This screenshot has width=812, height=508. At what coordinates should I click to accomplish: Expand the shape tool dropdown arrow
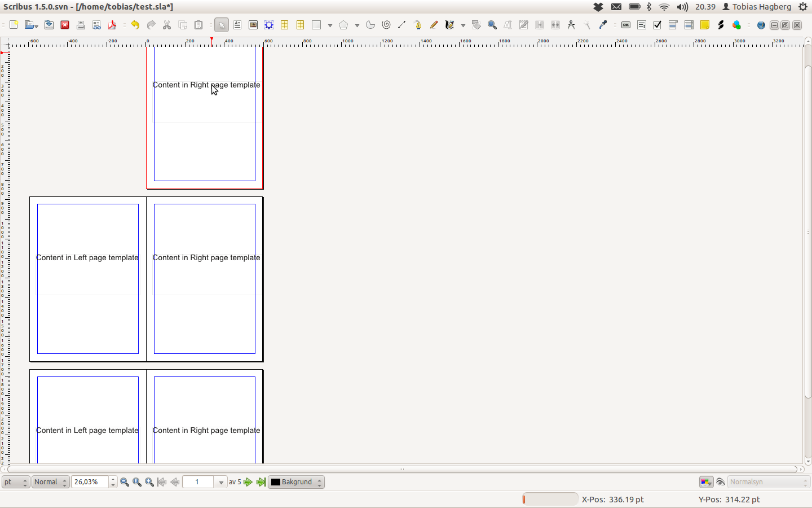[x=330, y=25]
